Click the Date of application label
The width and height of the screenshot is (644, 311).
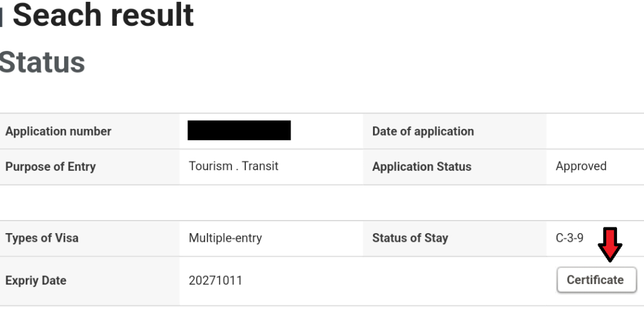(423, 131)
